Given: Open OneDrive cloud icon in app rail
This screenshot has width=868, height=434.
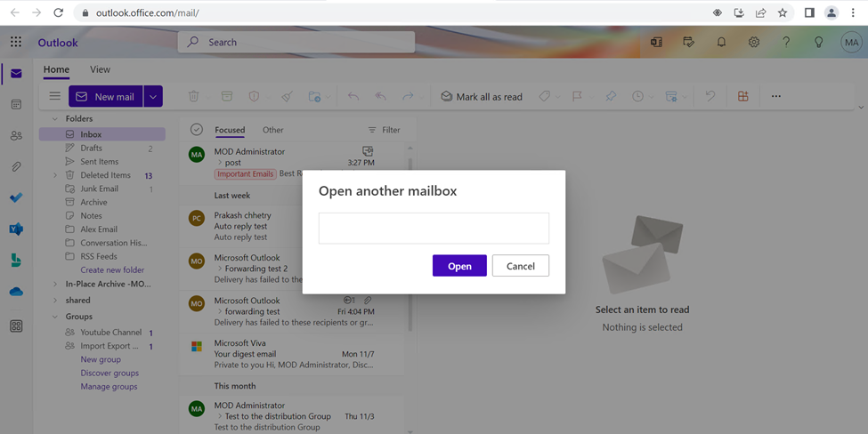Looking at the screenshot, I should [x=16, y=292].
